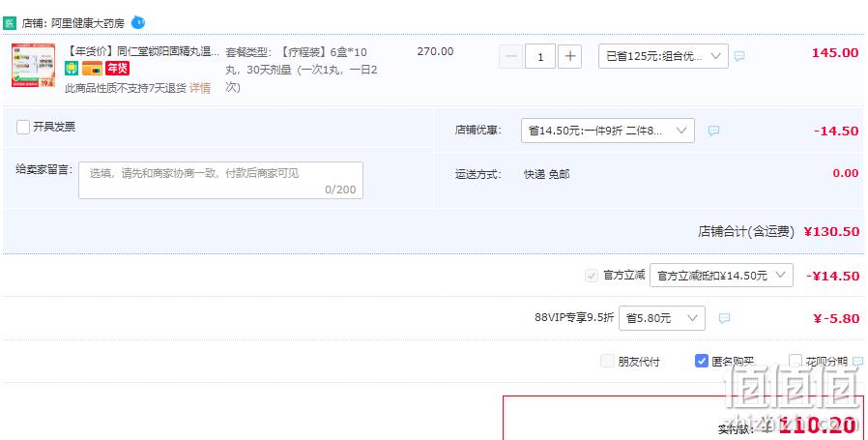This screenshot has height=440, width=868.
Task: Expand the 店铺优惠 省14.50元 dropdown
Action: tap(608, 131)
